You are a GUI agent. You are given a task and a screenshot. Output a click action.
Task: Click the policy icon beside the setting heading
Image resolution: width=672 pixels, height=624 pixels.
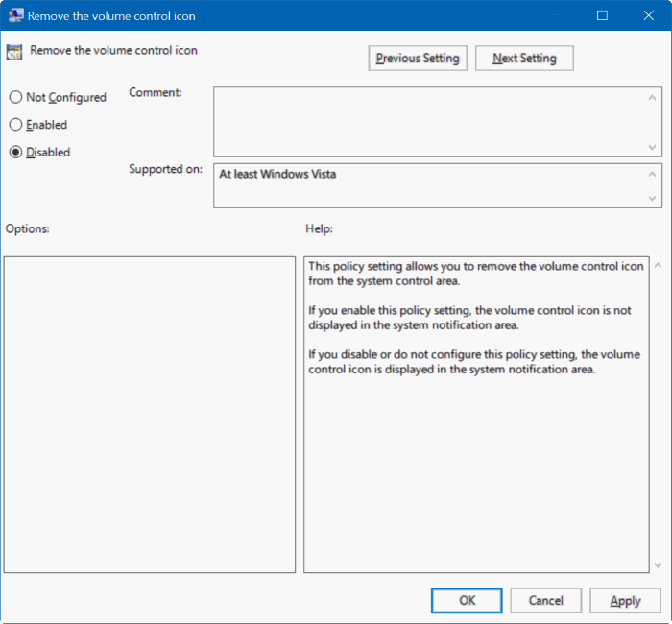[15, 53]
